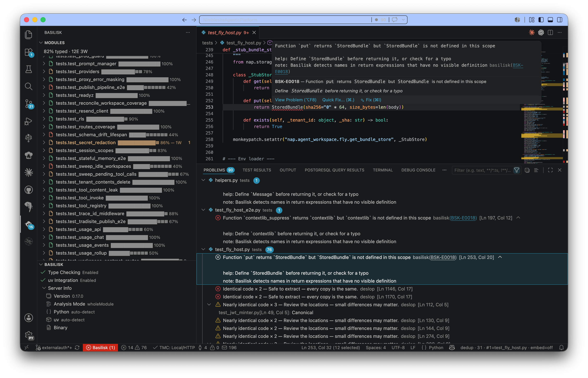Open the Accounts icon in activity bar
The height and width of the screenshot is (378, 588).
click(x=29, y=318)
